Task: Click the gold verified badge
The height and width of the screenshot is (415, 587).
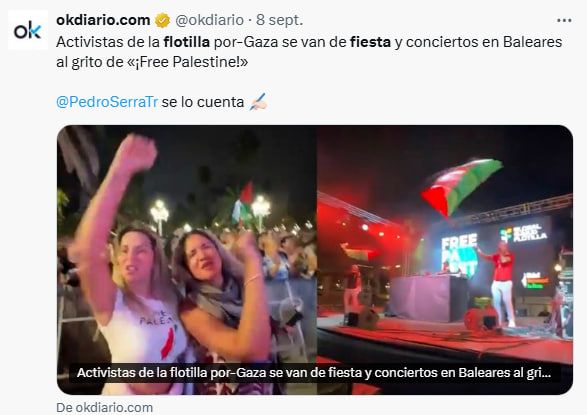Action: pyautogui.click(x=162, y=20)
